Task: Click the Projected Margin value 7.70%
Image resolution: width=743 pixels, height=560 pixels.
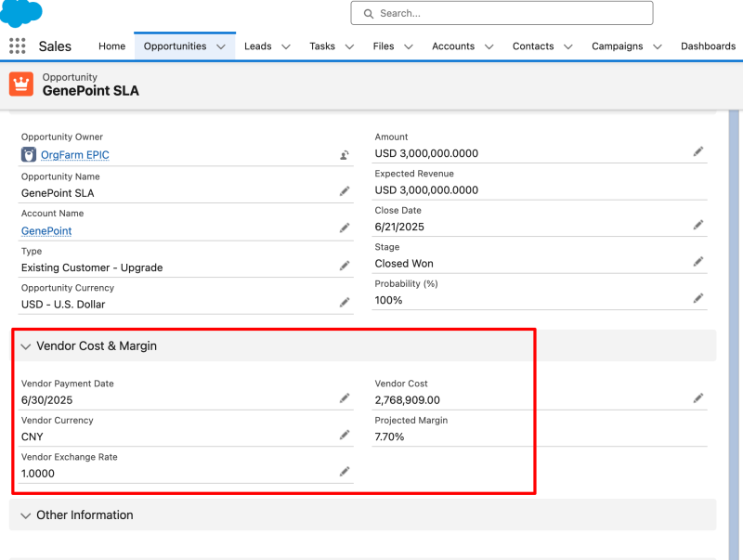Action: tap(389, 436)
